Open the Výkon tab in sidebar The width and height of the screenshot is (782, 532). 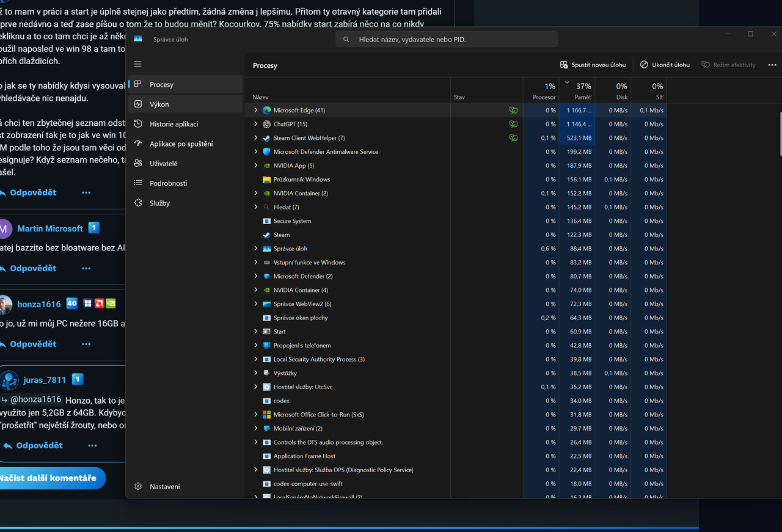click(185, 104)
